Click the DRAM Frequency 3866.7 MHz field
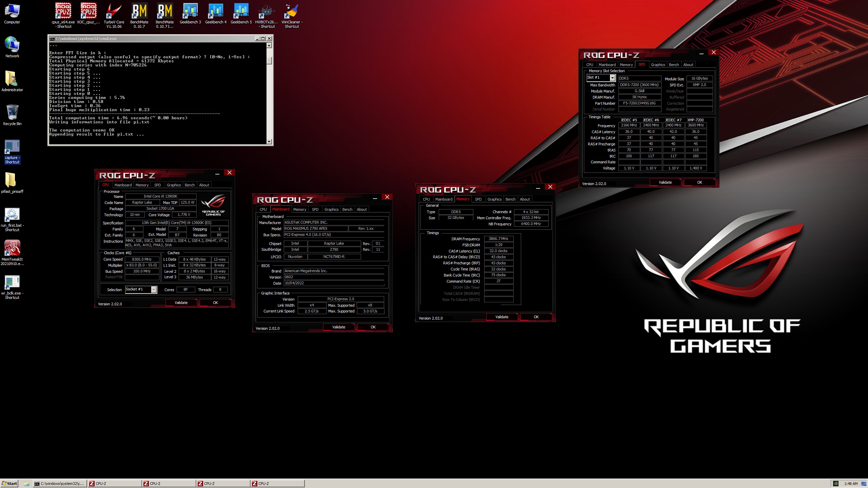868x488 pixels. (x=498, y=239)
